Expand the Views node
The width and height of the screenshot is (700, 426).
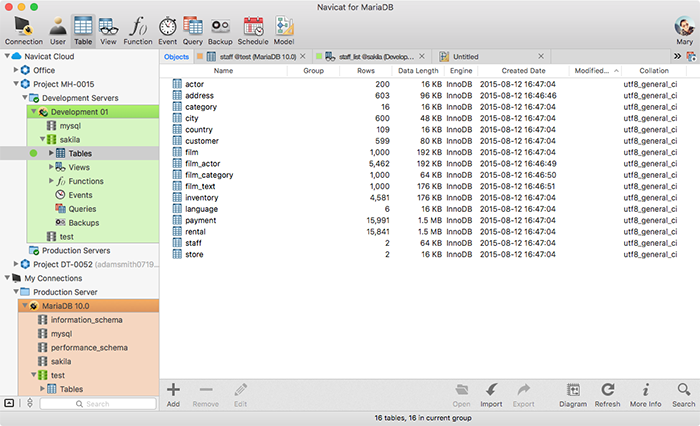51,167
